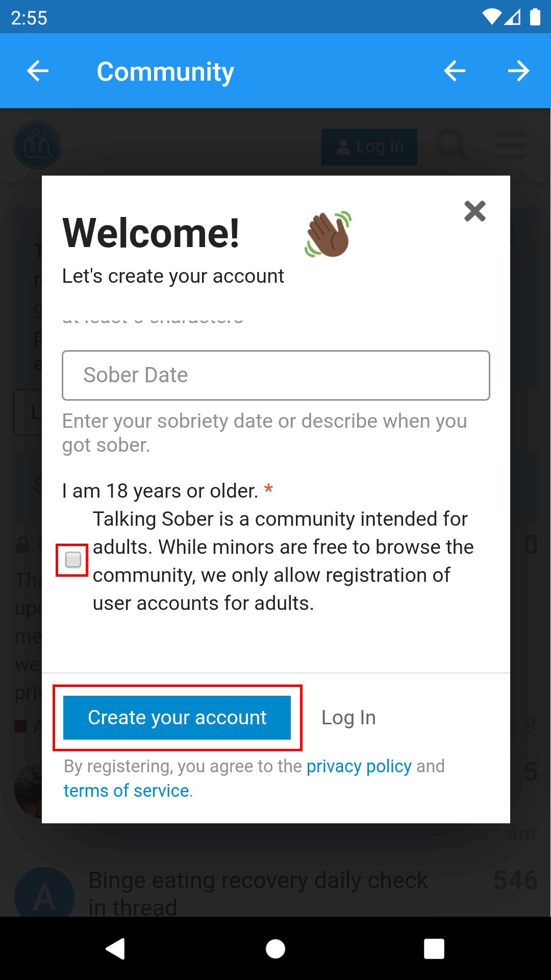This screenshot has width=551, height=980.
Task: Open the privacy policy link
Action: [x=359, y=766]
